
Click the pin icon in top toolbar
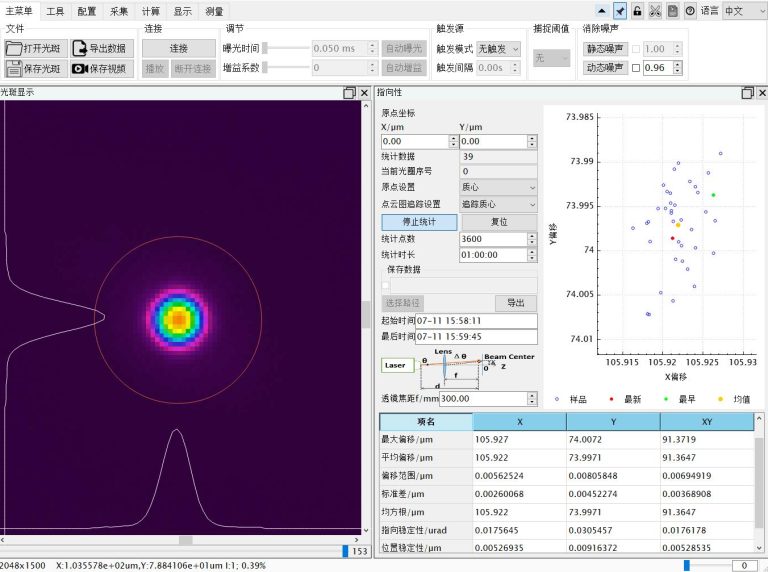click(x=620, y=11)
